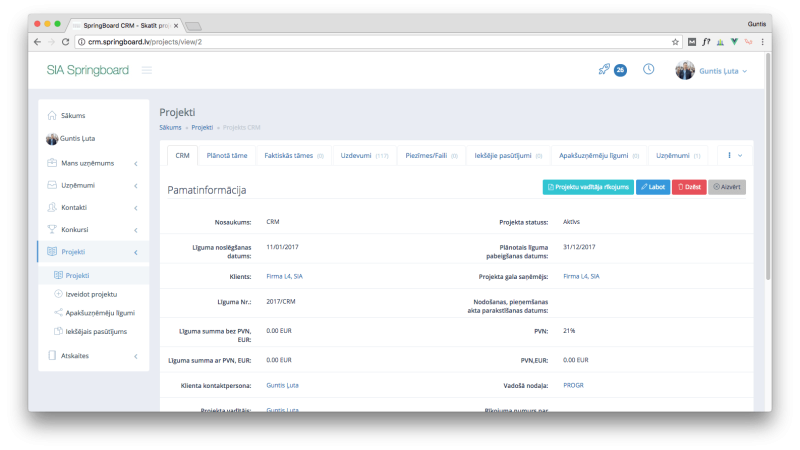Click the red extension icon beside menu

click(748, 42)
